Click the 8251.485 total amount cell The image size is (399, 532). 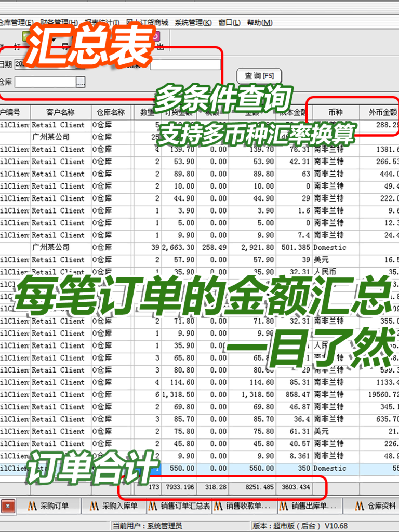click(253, 487)
